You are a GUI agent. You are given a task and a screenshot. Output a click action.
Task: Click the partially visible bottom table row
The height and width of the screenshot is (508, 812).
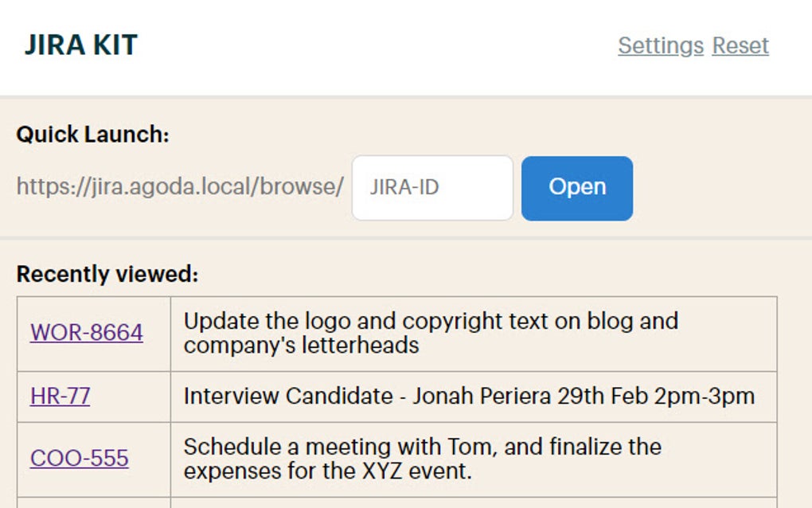[x=398, y=502]
